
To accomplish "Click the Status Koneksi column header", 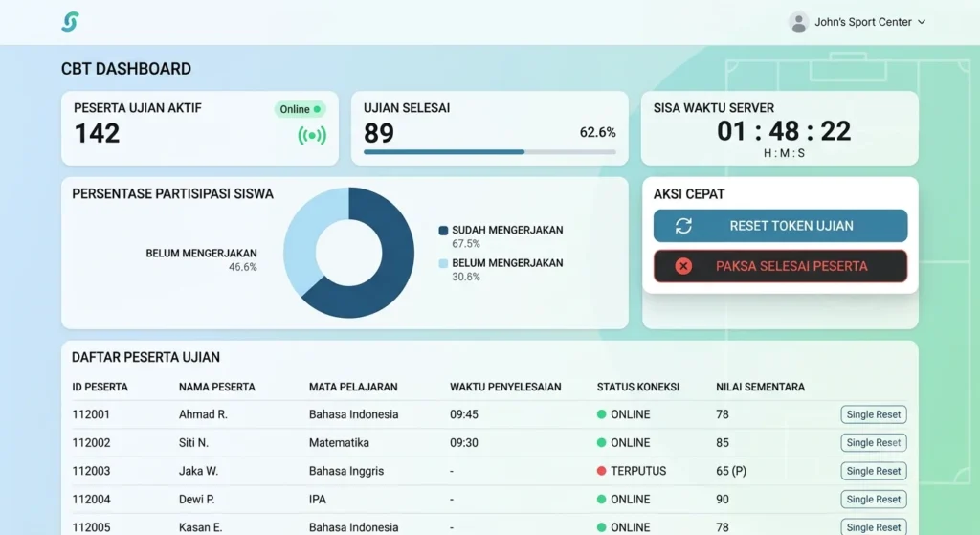I will pos(638,387).
